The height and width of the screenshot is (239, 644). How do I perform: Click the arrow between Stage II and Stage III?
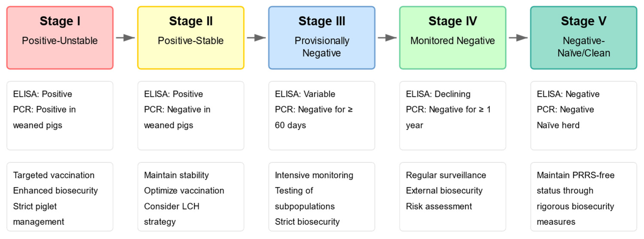tap(256, 38)
